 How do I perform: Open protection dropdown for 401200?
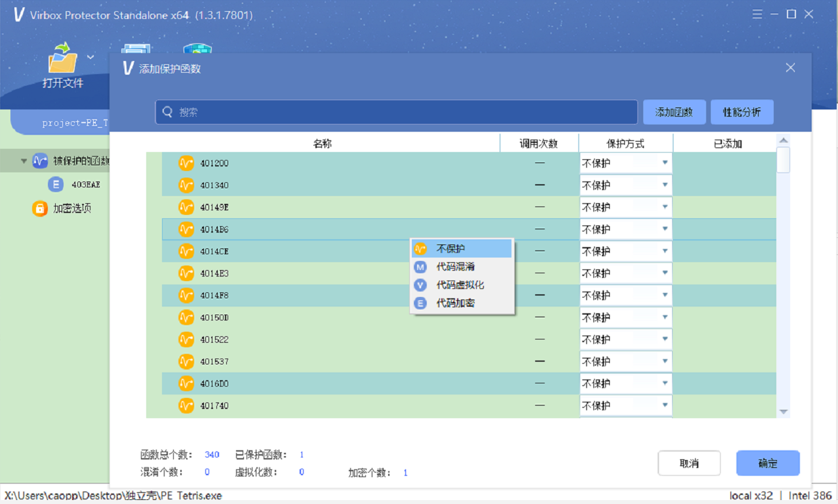664,163
